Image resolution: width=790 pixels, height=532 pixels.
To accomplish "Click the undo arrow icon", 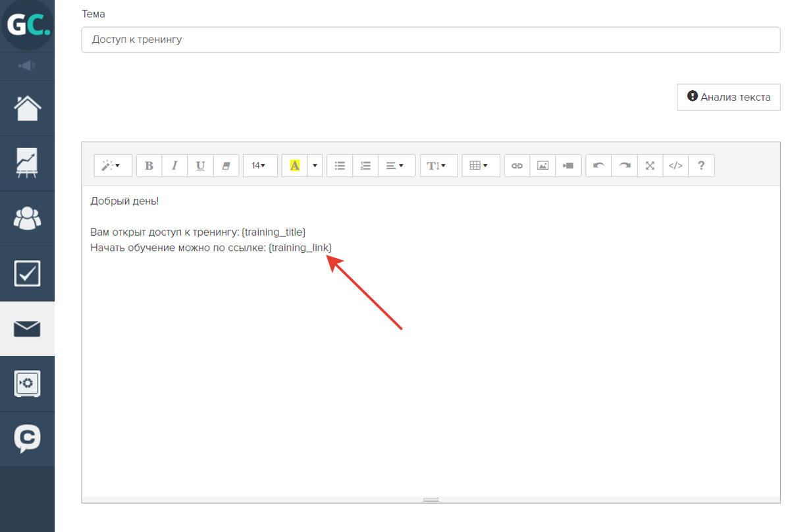I will click(598, 166).
